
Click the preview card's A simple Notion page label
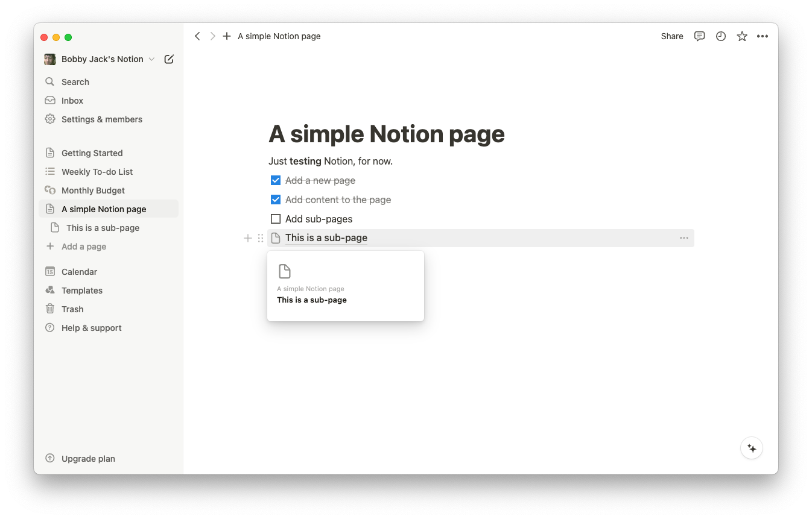point(311,289)
